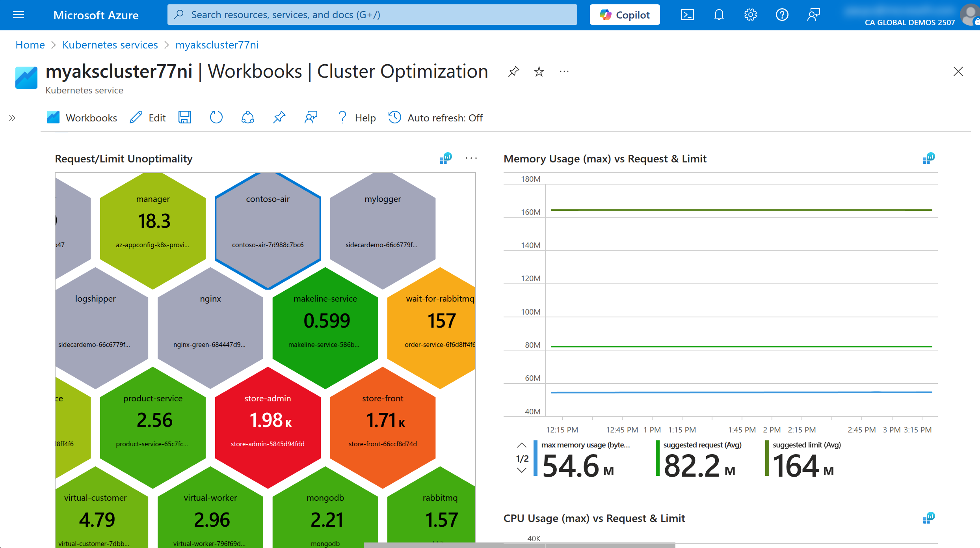Click the share workbook icon
The width and height of the screenshot is (980, 548).
(247, 117)
